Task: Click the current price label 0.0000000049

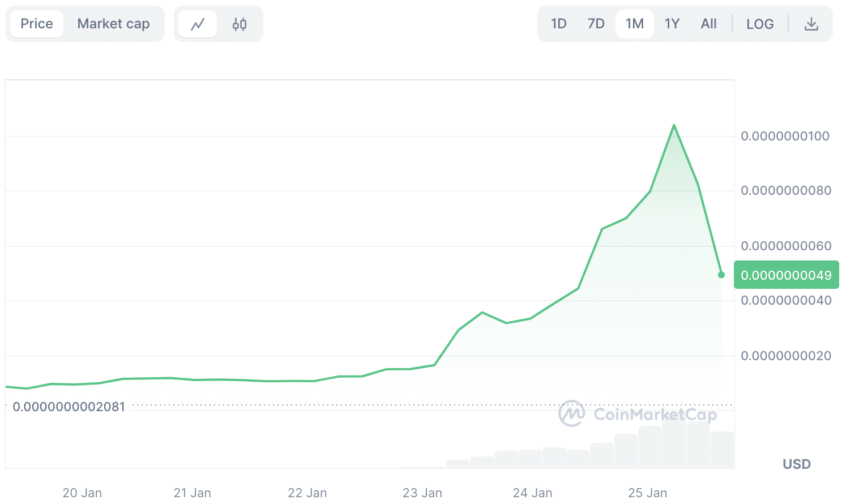Action: (x=786, y=275)
